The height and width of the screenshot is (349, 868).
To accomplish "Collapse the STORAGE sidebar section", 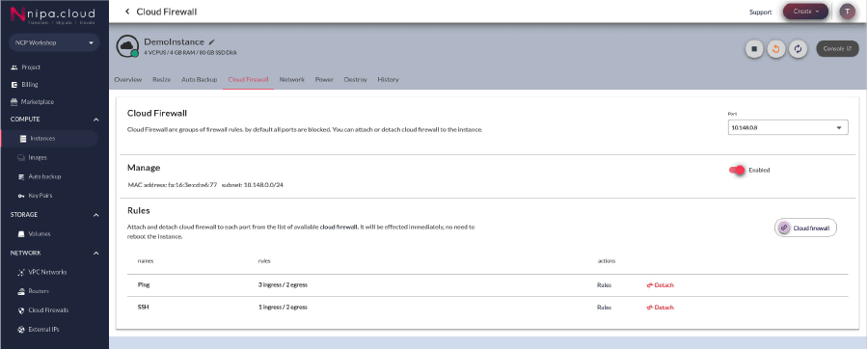I will pos(95,215).
